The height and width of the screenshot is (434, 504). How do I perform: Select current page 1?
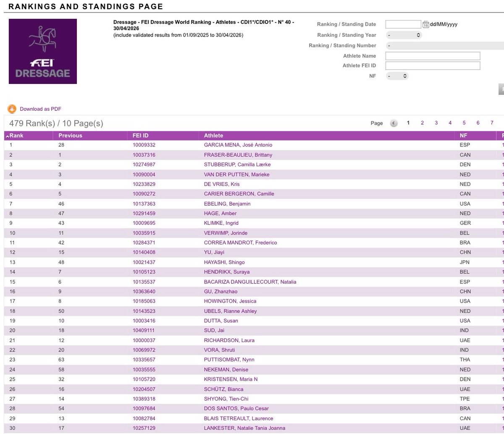click(x=408, y=123)
